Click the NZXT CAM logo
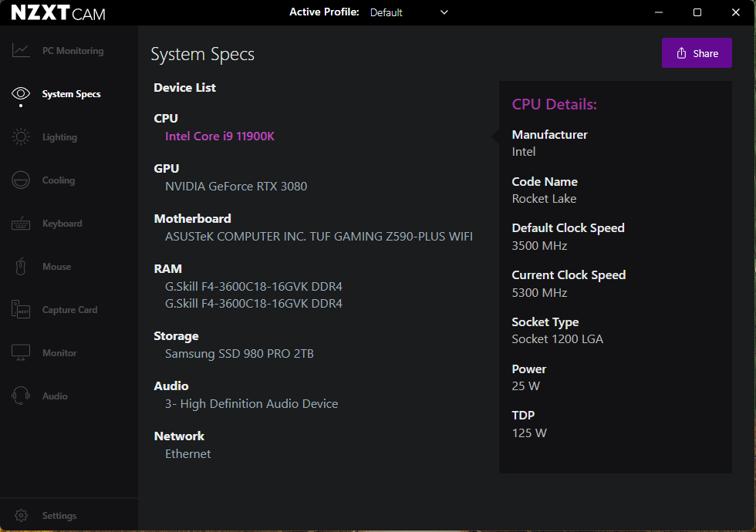The height and width of the screenshot is (532, 756). coord(59,12)
